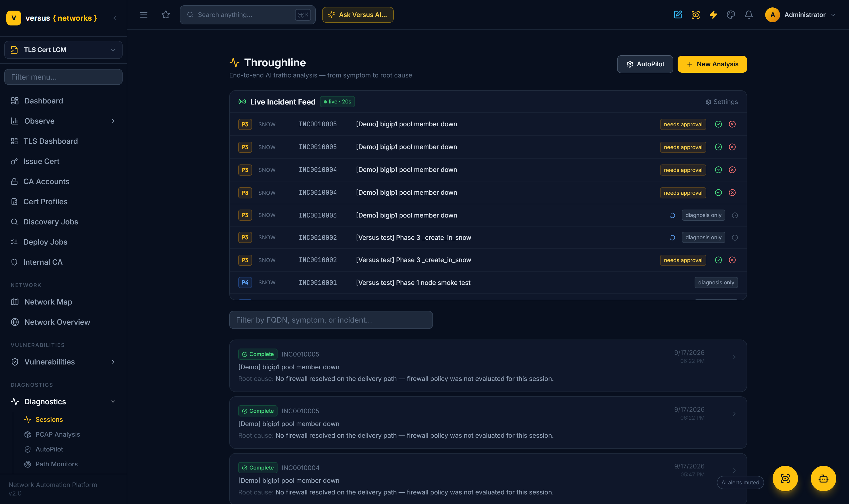Image resolution: width=849 pixels, height=504 pixels.
Task: Click clock icon on INC0010003 row
Action: pyautogui.click(x=735, y=215)
